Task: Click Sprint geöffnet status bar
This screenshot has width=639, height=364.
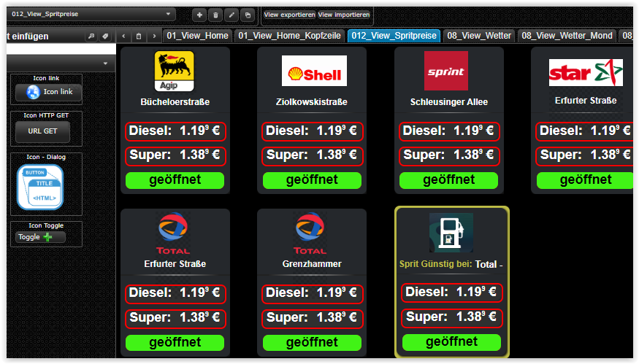Action: 448,180
